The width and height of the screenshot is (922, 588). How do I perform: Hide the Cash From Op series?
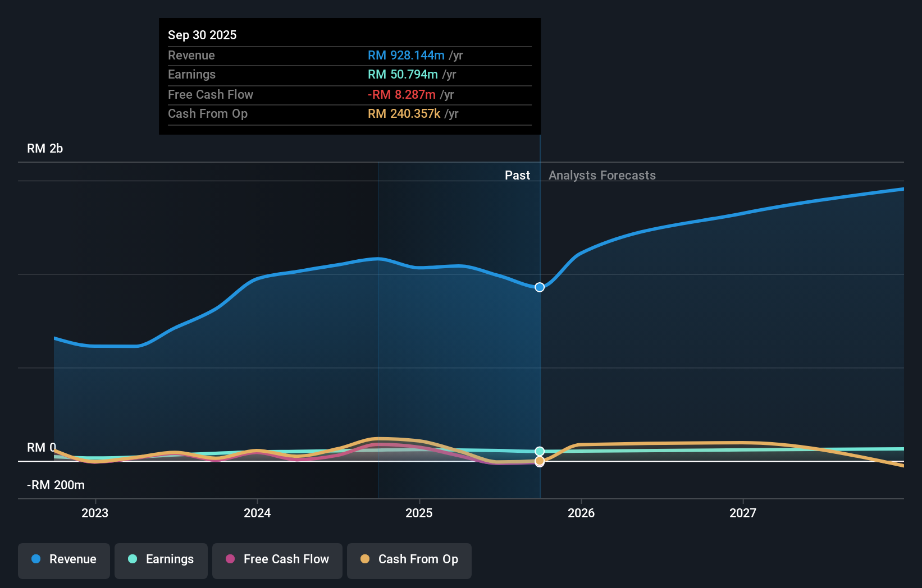409,560
